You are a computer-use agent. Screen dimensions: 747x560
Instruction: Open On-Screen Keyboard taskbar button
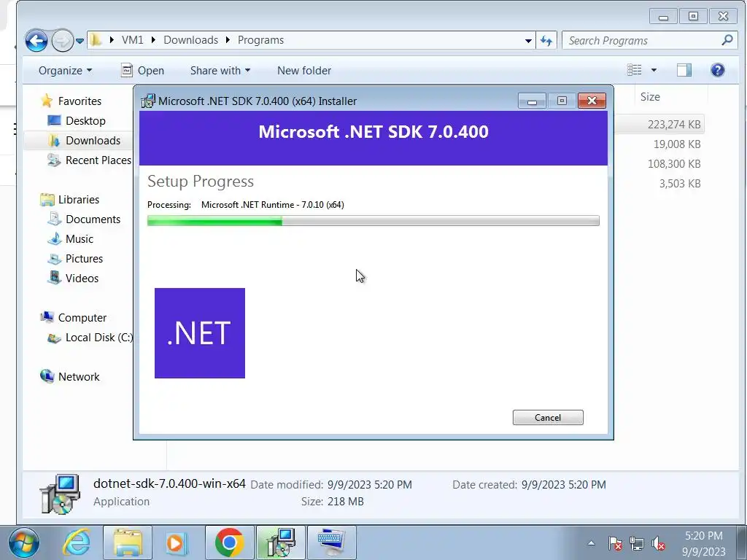point(332,542)
